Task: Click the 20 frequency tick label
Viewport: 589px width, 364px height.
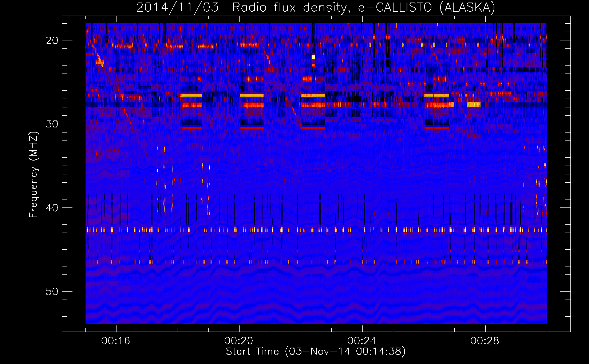Action: 52,40
